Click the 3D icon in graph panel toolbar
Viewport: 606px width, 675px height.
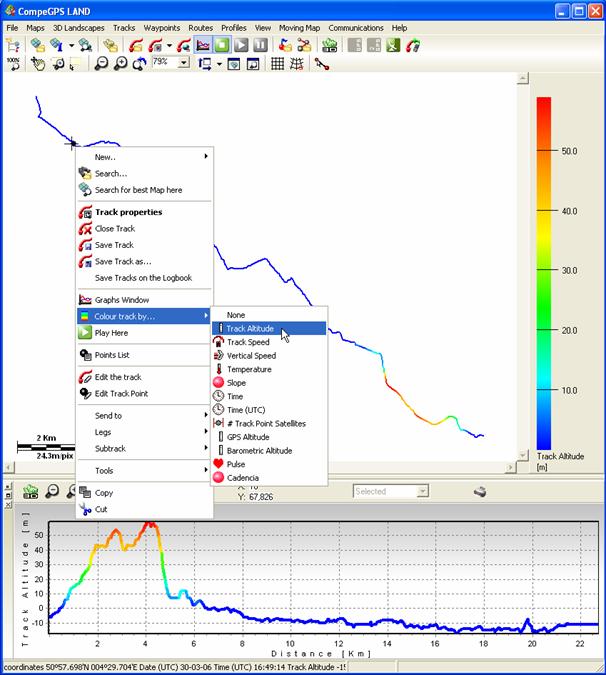point(30,491)
